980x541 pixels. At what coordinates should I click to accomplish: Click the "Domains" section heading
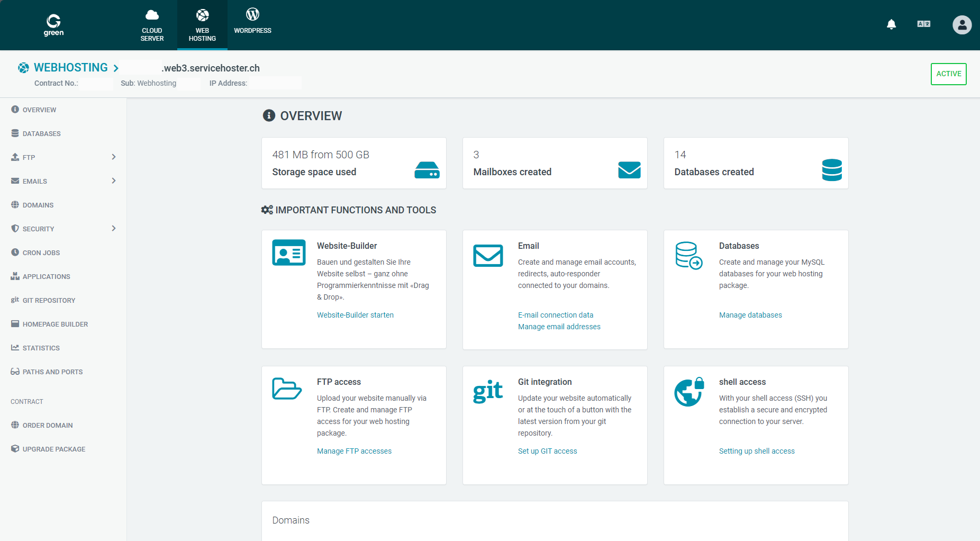click(291, 520)
